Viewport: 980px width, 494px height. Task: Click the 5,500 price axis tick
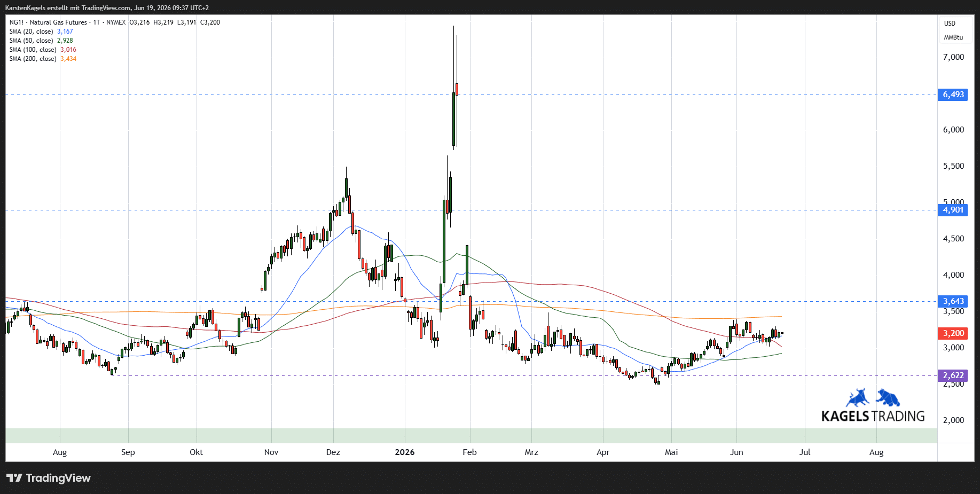click(x=953, y=166)
